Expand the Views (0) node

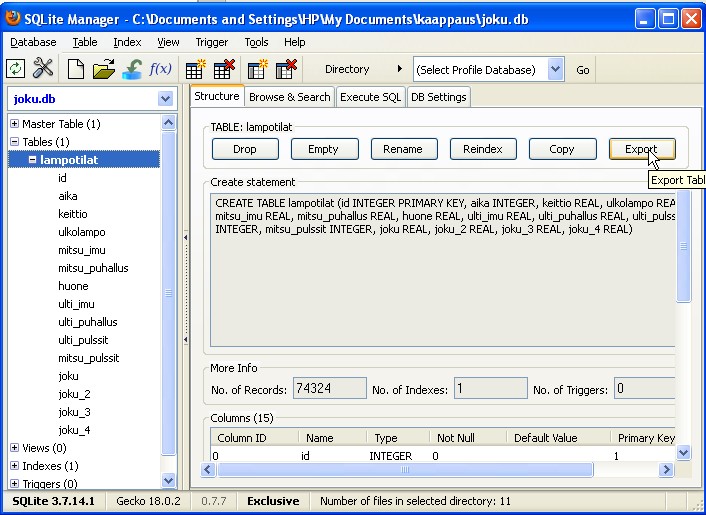(14, 447)
